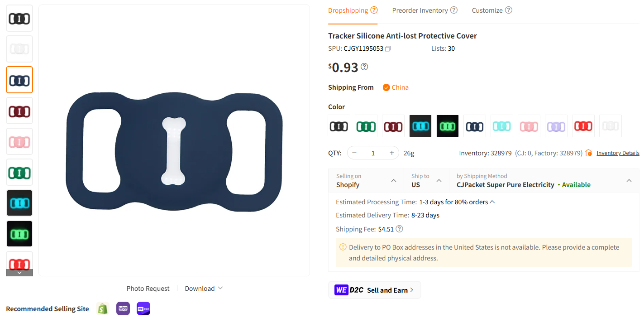Switch to the Preorder Inventory tab
644x318 pixels.
click(420, 10)
